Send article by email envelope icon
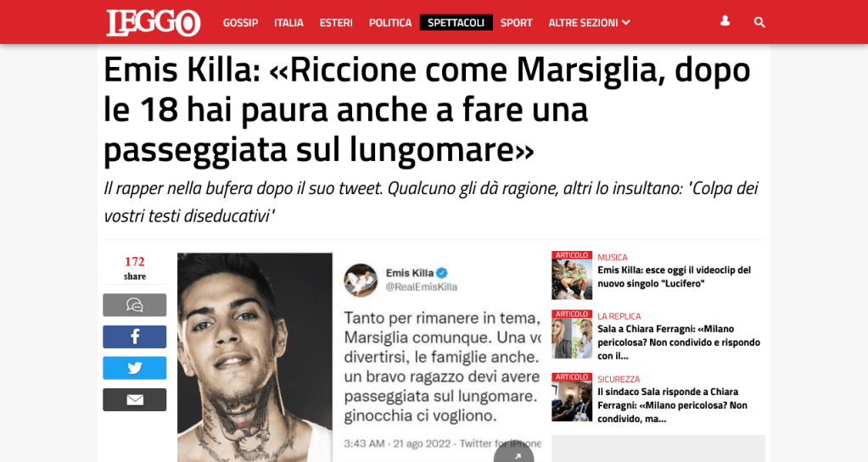868x462 pixels. tap(135, 399)
